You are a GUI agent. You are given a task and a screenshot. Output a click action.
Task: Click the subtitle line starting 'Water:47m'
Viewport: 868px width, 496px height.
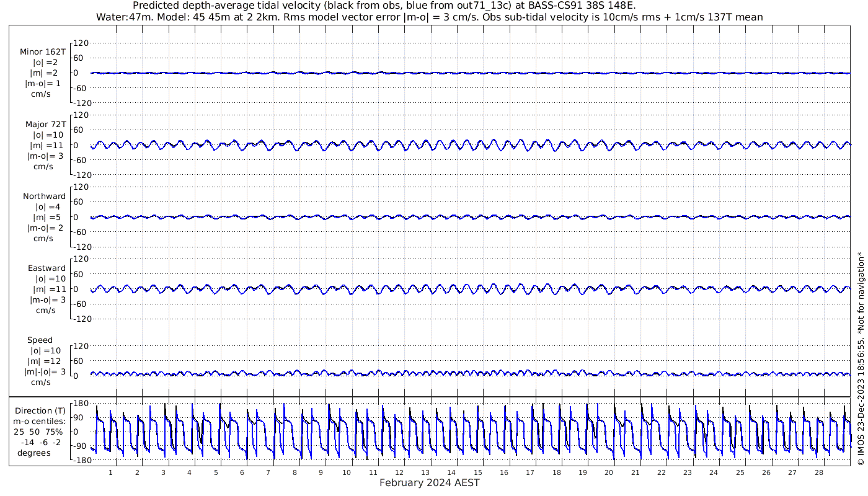(x=430, y=17)
